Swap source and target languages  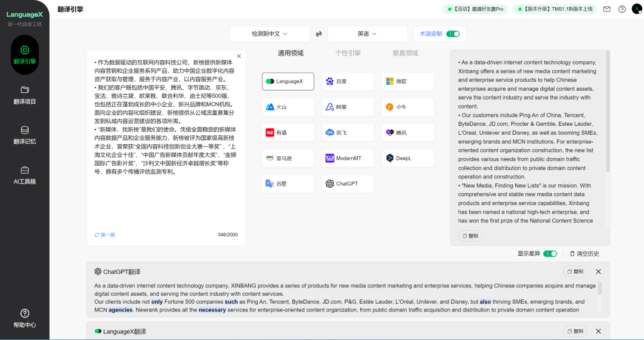318,34
